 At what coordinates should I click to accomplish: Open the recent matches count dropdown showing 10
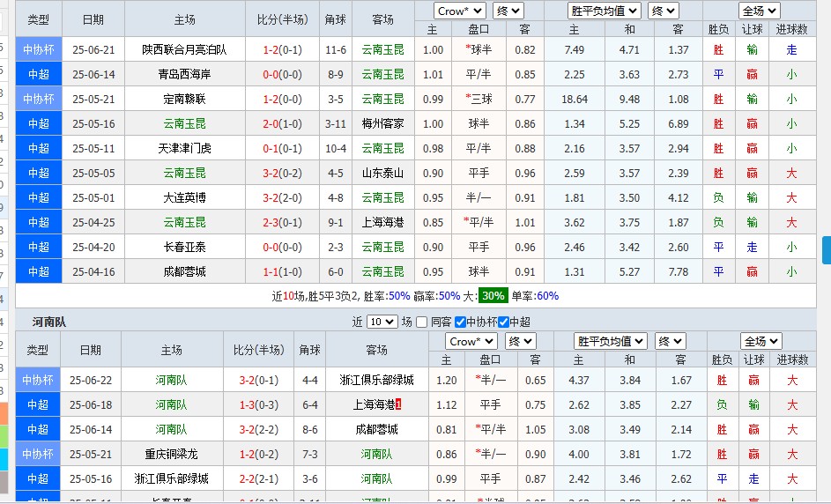coord(382,322)
